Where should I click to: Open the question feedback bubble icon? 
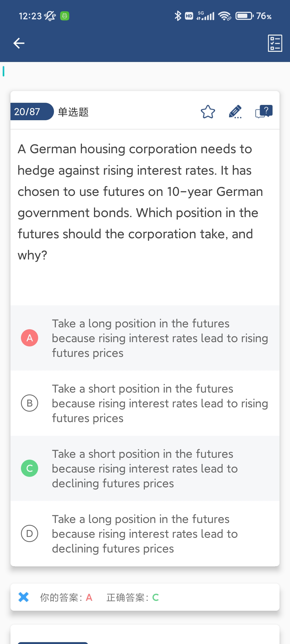[x=264, y=112]
